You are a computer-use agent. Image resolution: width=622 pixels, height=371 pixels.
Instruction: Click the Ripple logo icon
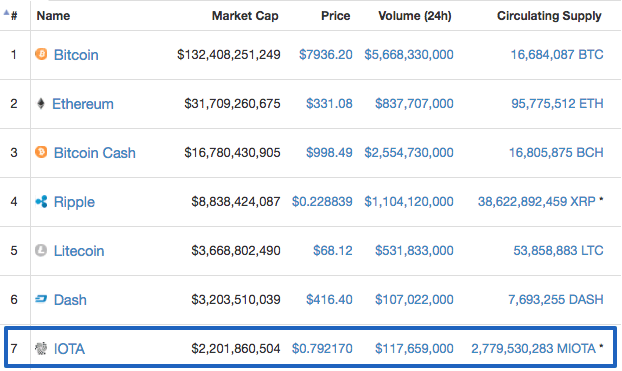(x=41, y=202)
